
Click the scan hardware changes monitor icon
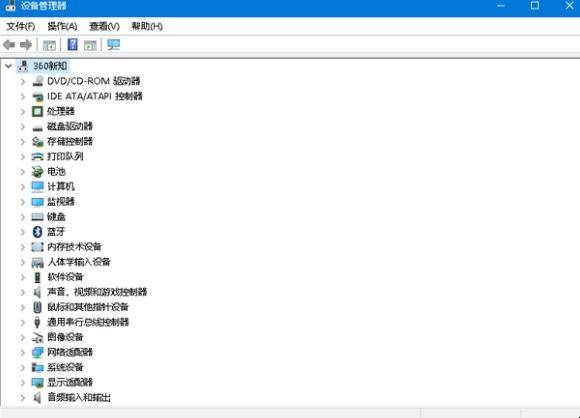[114, 45]
